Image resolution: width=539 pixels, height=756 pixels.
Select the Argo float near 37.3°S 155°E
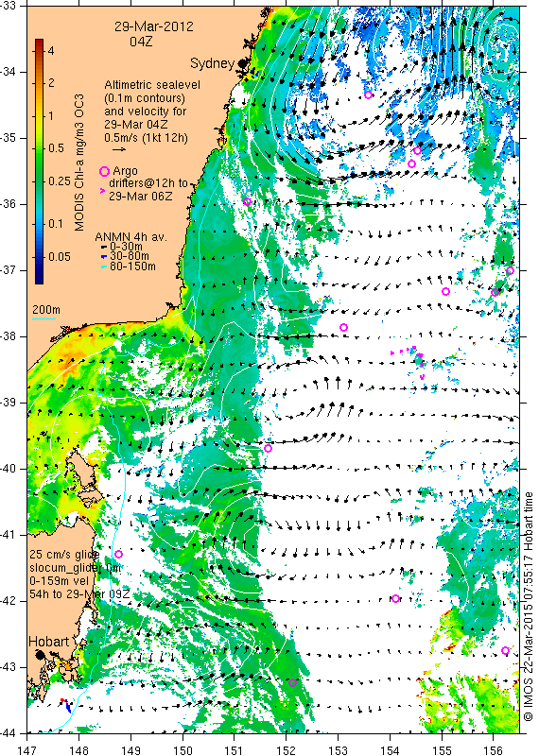pyautogui.click(x=446, y=291)
